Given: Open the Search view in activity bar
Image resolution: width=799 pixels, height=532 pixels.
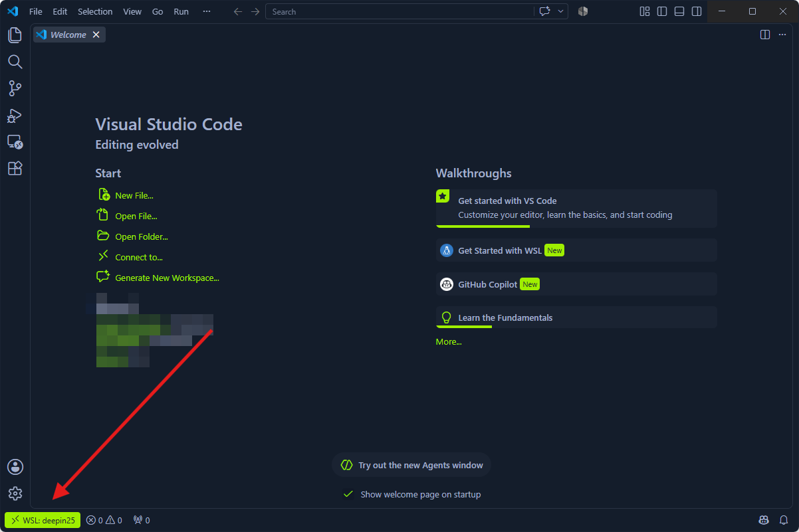Looking at the screenshot, I should [15, 62].
